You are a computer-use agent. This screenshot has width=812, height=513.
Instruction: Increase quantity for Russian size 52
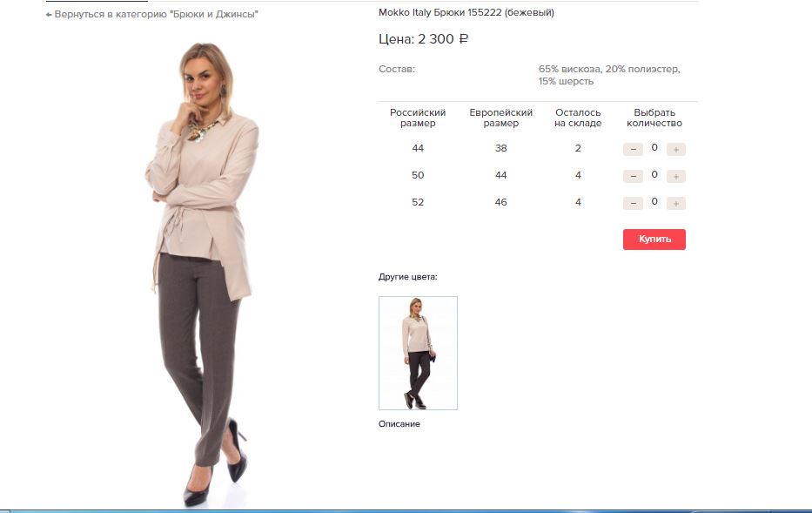pos(676,203)
